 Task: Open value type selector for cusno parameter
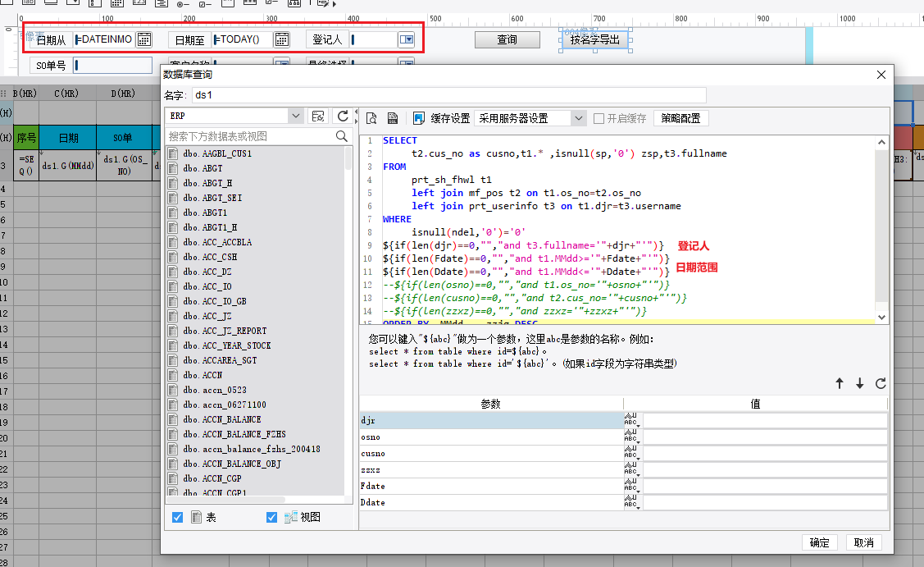click(x=631, y=453)
